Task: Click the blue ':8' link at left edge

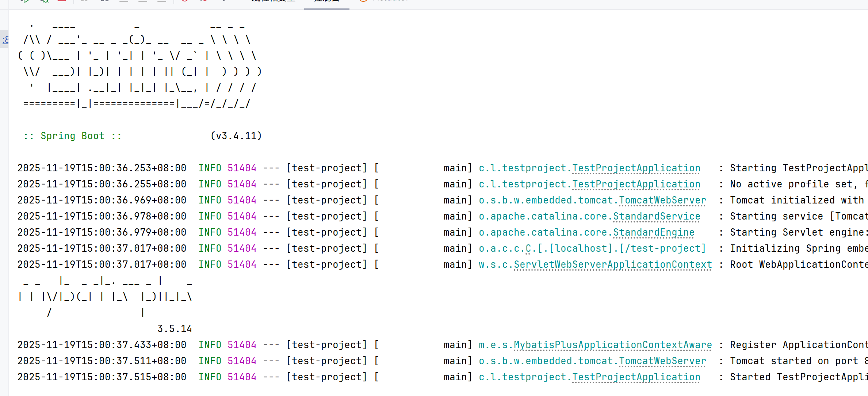Action: click(x=5, y=39)
